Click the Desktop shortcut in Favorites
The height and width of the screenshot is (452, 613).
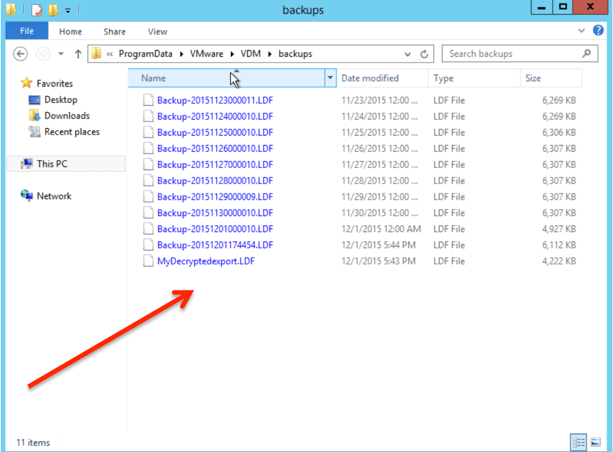[x=60, y=100]
